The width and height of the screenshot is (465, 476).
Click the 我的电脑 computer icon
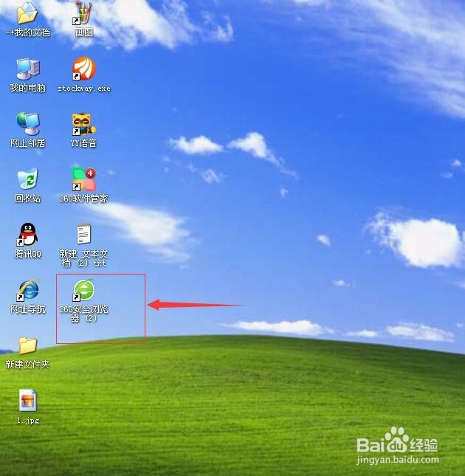pos(27,69)
